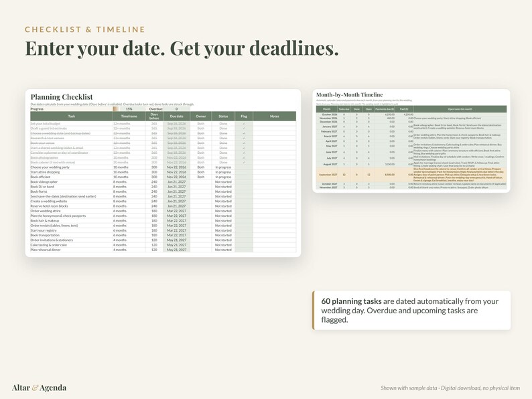
Task: Click the Notes column header
Action: [x=274, y=116]
